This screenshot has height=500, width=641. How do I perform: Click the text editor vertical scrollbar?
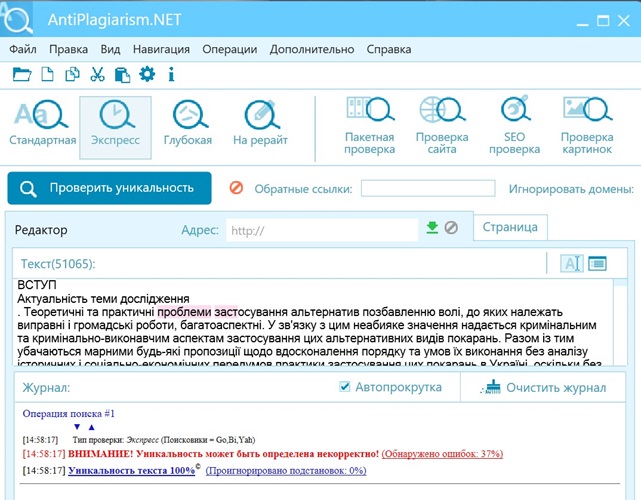620,322
